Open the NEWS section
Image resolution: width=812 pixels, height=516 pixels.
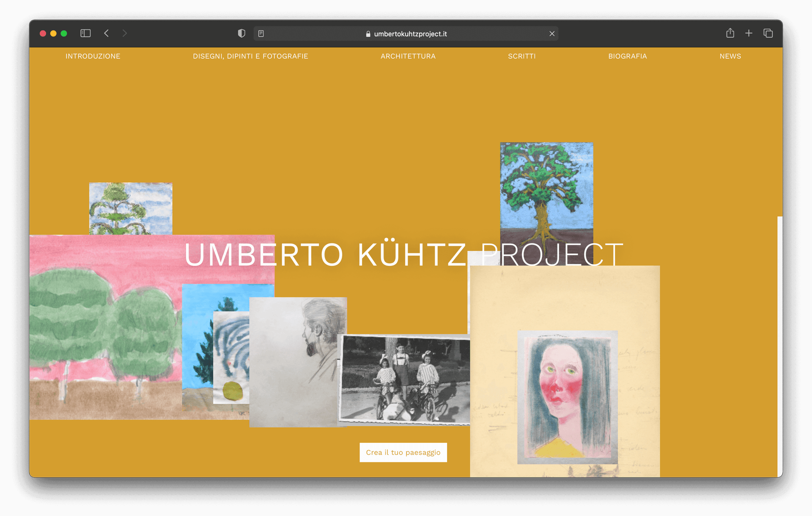pos(730,56)
